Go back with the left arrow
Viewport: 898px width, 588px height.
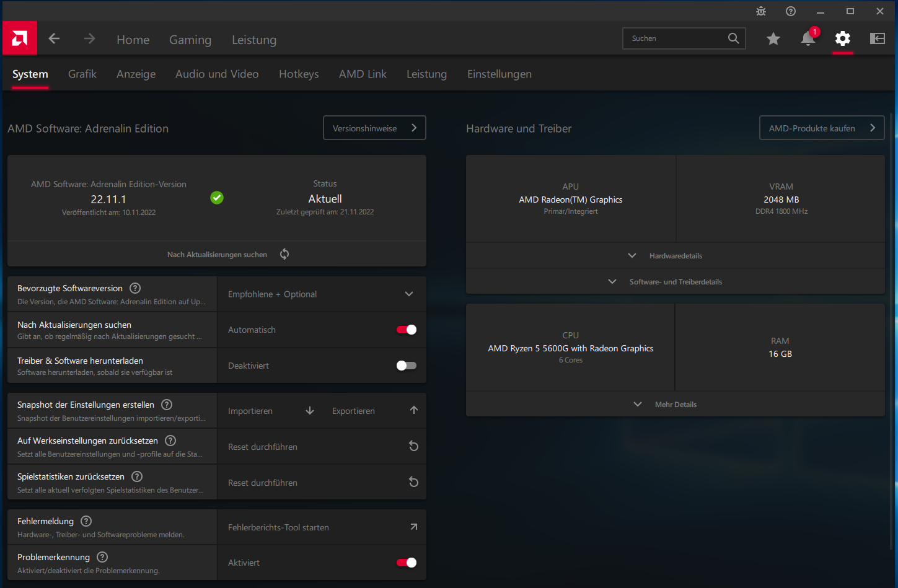point(55,38)
